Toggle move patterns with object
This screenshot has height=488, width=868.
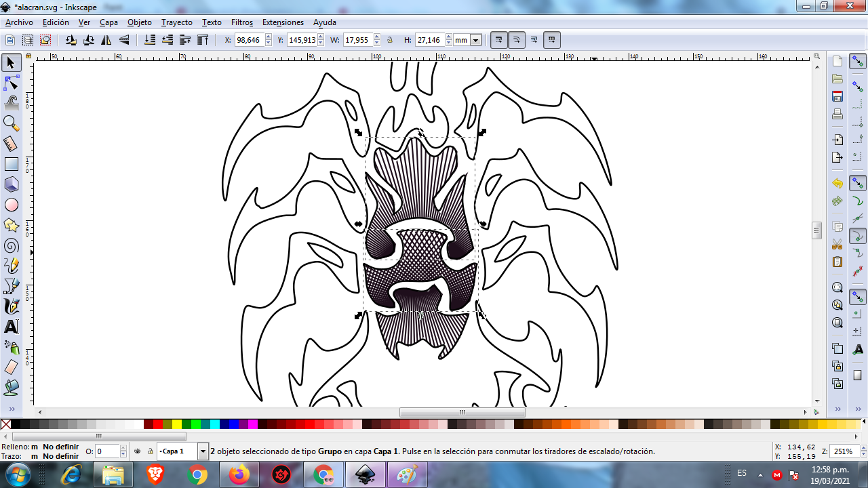coord(552,40)
